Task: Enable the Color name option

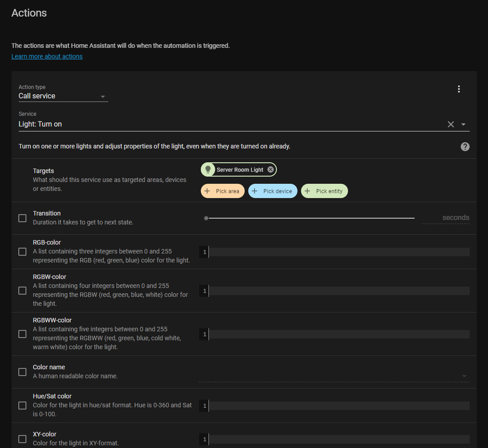Action: coord(22,372)
